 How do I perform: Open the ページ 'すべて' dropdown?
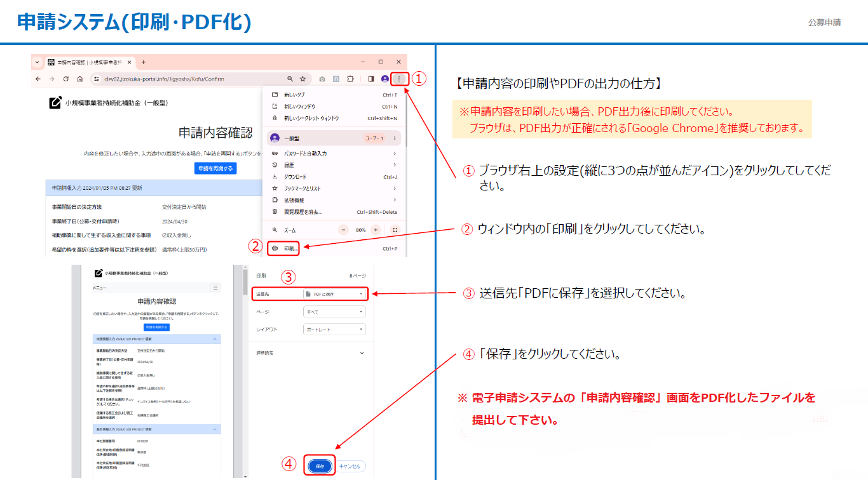(334, 312)
